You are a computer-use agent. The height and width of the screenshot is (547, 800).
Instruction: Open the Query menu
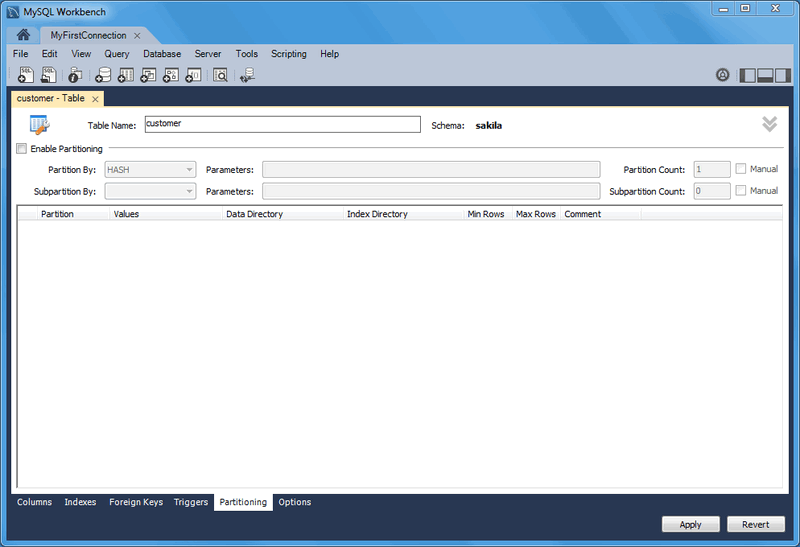click(x=117, y=54)
